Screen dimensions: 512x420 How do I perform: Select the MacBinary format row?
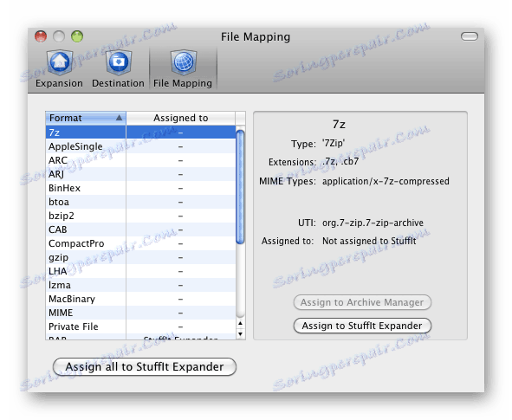coord(140,299)
